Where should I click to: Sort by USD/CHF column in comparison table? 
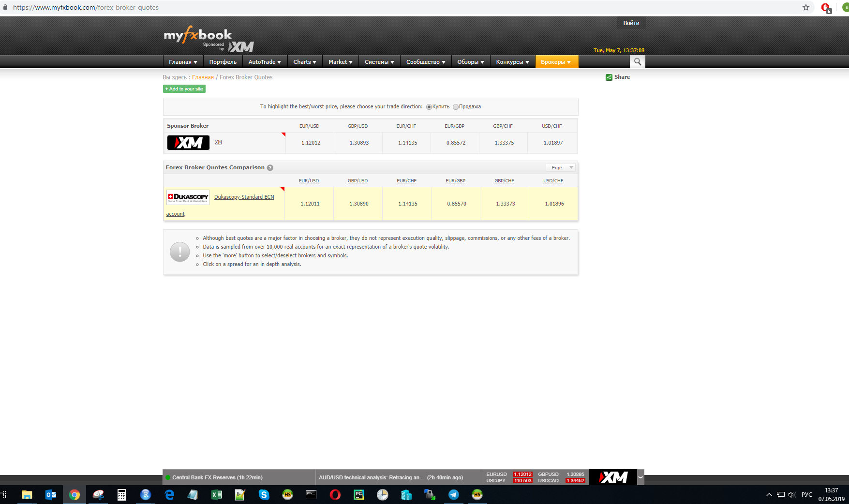point(553,181)
